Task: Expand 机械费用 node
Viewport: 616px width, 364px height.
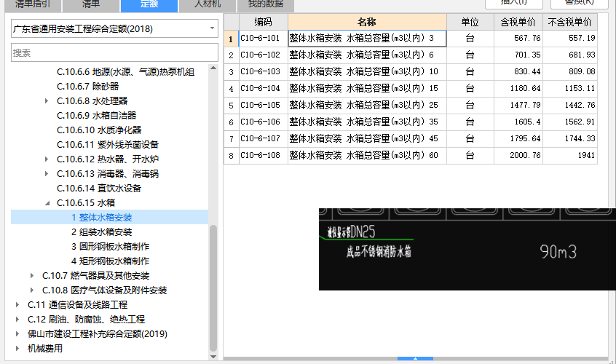Action: (x=17, y=348)
